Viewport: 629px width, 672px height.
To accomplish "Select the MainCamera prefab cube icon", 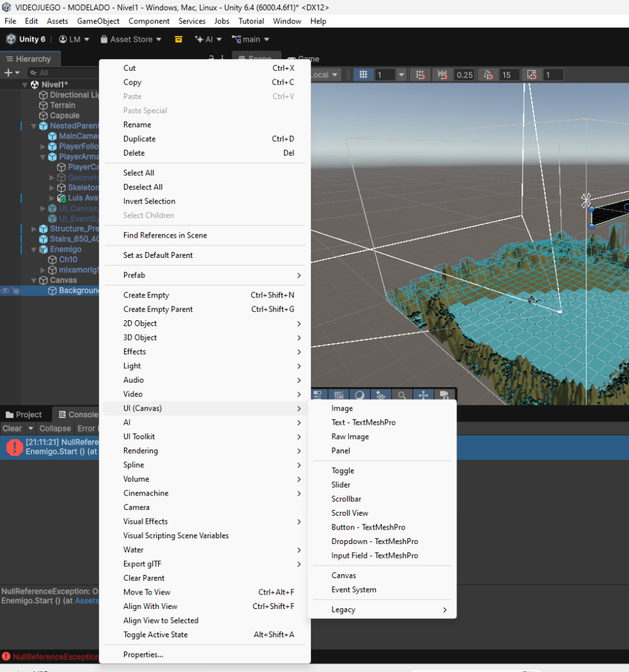I will [x=52, y=136].
